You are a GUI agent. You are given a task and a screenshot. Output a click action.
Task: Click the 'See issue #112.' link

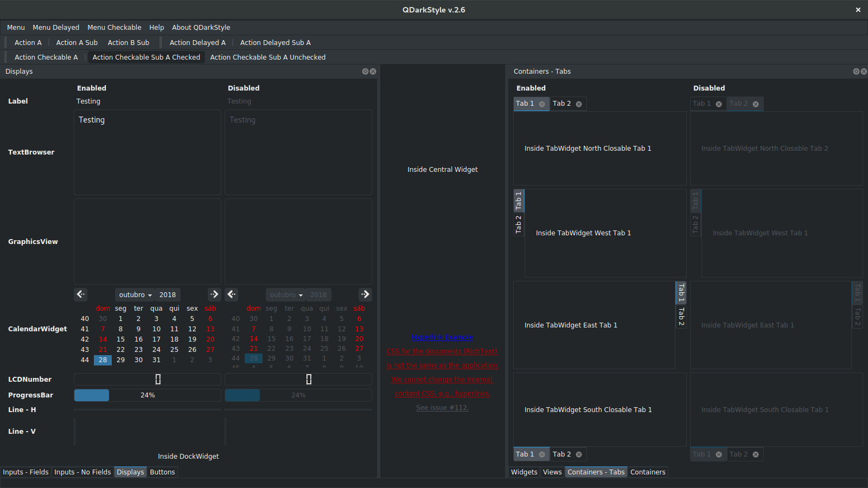click(443, 408)
